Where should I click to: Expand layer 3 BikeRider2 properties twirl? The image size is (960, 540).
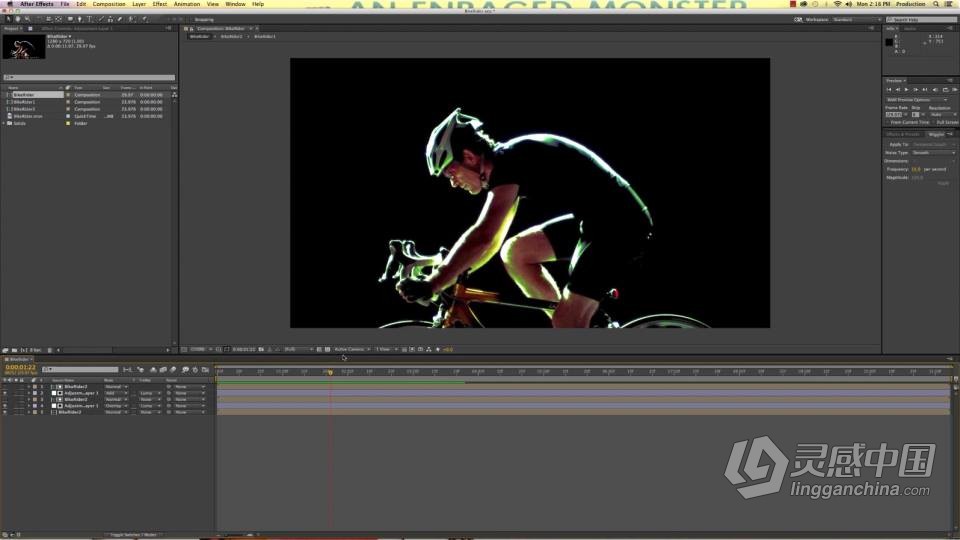[28, 399]
